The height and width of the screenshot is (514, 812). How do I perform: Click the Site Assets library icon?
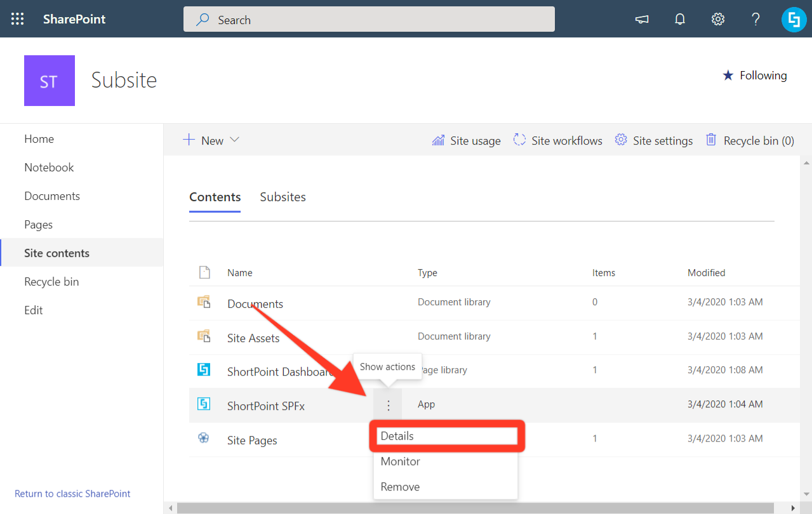(204, 336)
